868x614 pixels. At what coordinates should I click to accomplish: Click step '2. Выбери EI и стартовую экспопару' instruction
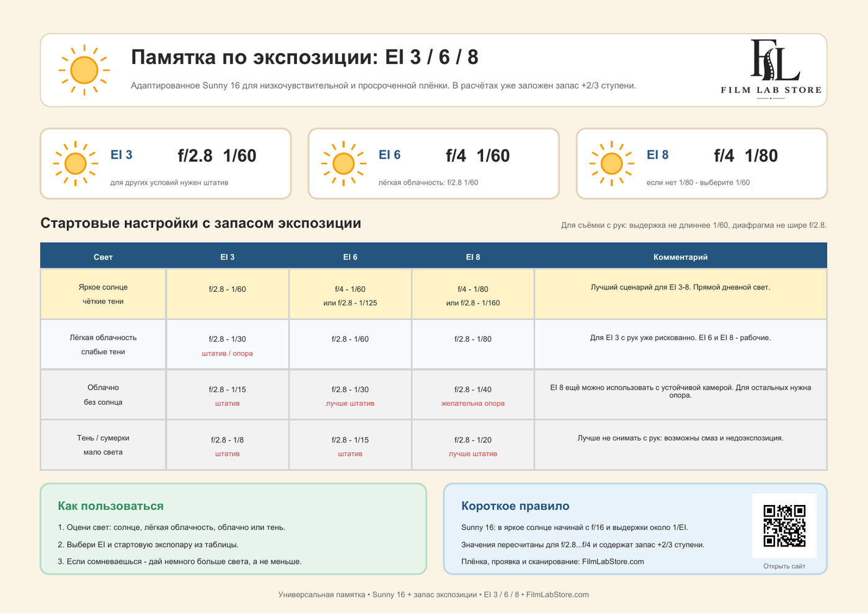(x=148, y=545)
